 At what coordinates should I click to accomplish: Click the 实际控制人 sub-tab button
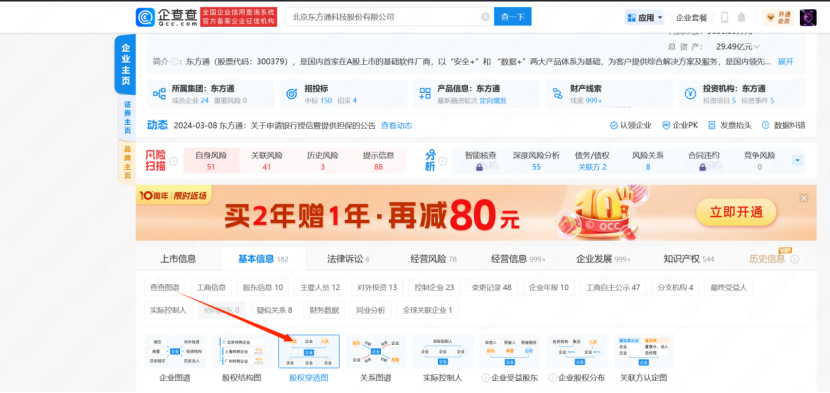pos(168,310)
